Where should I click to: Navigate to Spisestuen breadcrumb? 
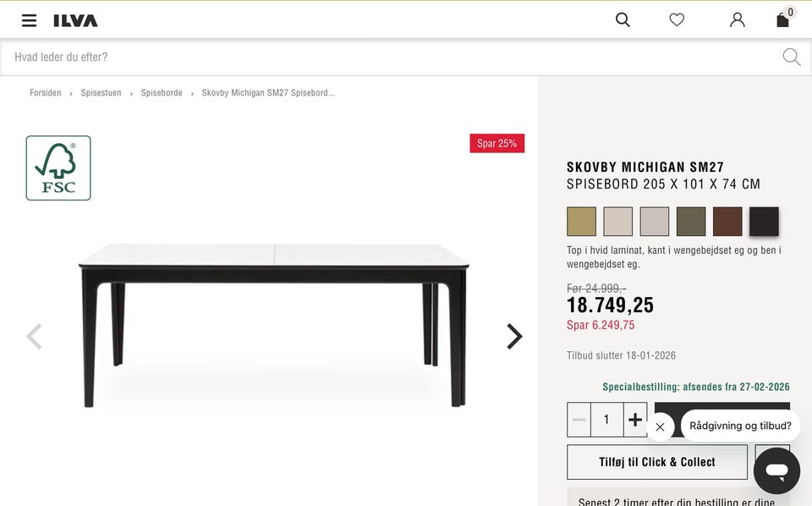click(100, 93)
